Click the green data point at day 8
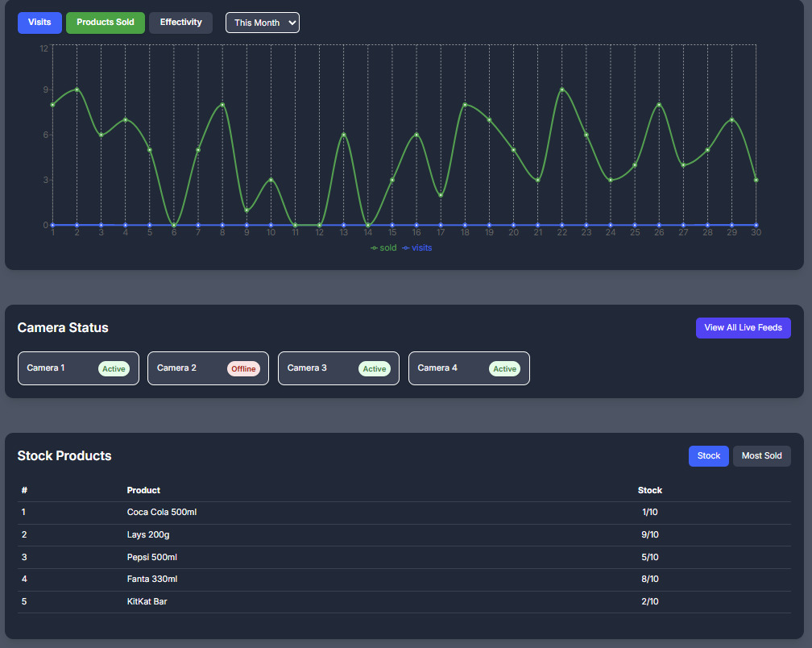The width and height of the screenshot is (812, 648). (222, 105)
